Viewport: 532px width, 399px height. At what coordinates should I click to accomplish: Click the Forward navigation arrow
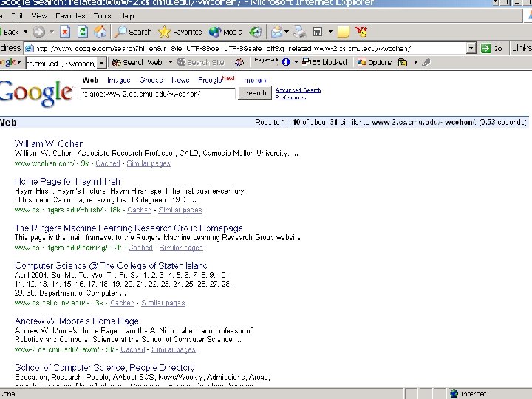click(38, 32)
